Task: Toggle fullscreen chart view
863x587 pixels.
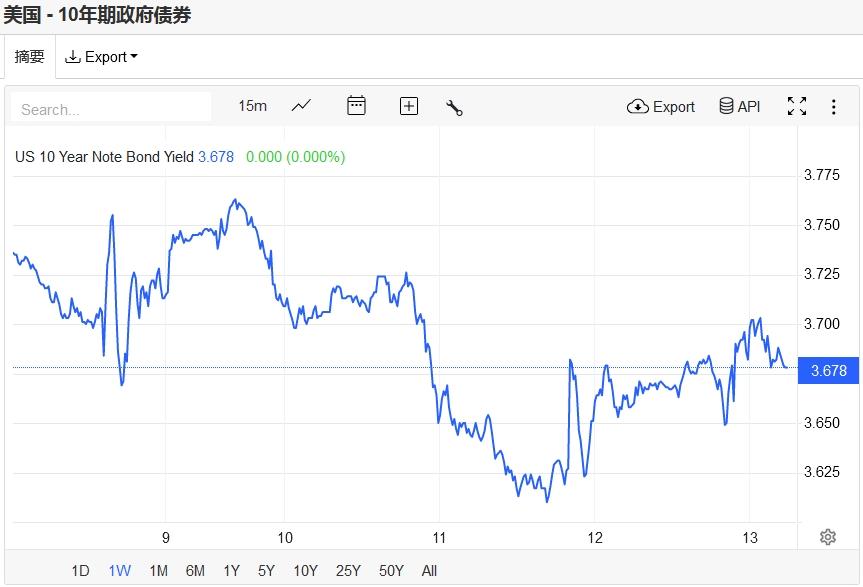Action: coord(797,107)
